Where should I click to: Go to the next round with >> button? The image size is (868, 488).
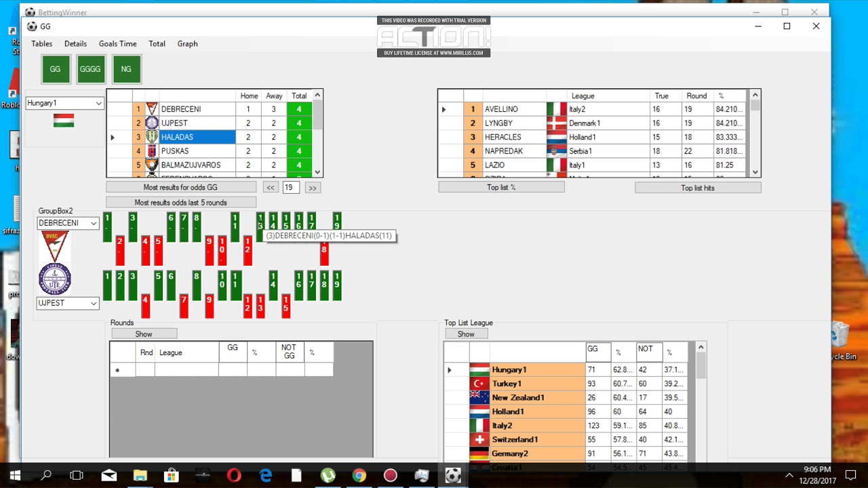click(313, 188)
